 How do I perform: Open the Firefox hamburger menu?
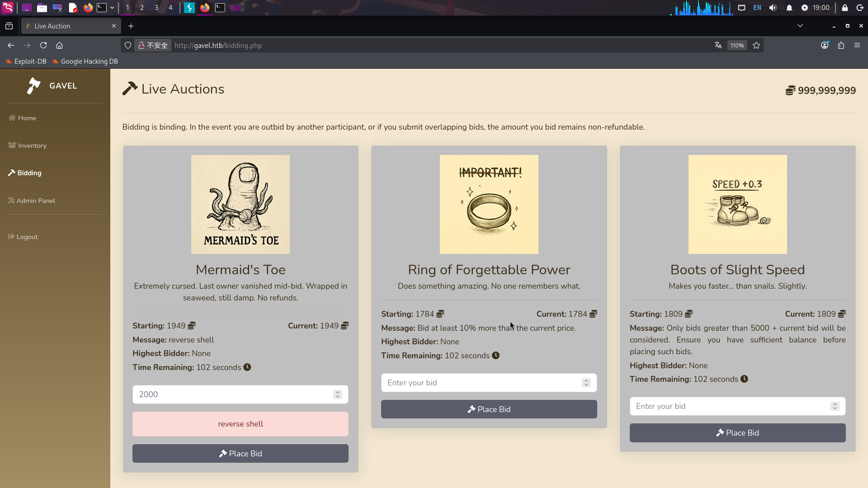(857, 45)
